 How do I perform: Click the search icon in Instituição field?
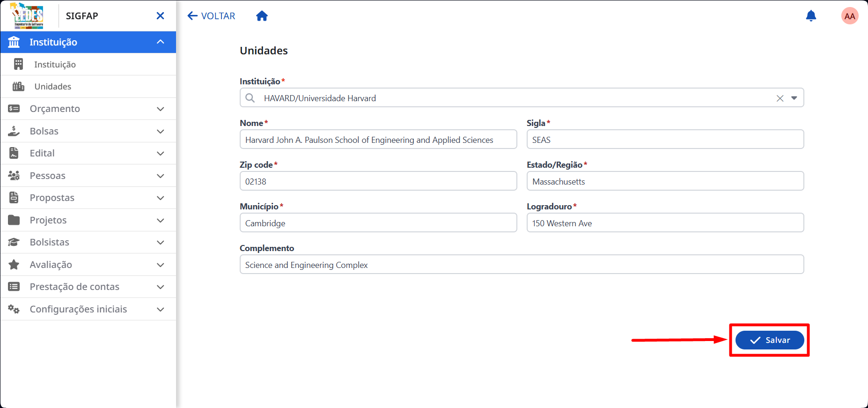coord(250,98)
